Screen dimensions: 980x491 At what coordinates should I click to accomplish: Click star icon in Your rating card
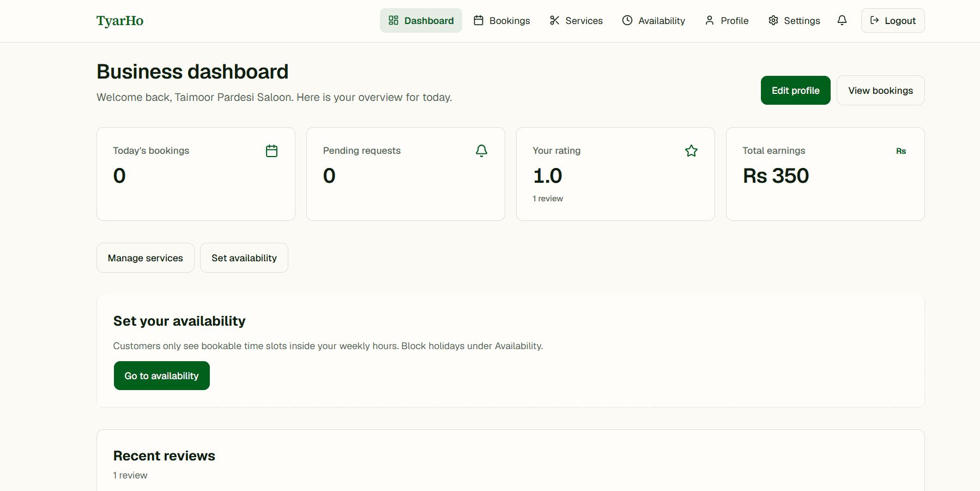[x=692, y=151]
